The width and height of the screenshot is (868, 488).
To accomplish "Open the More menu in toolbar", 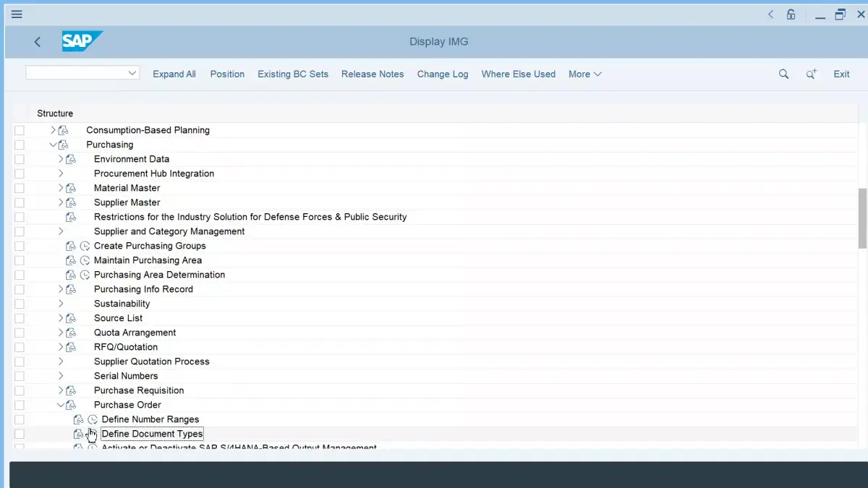I will [x=584, y=74].
